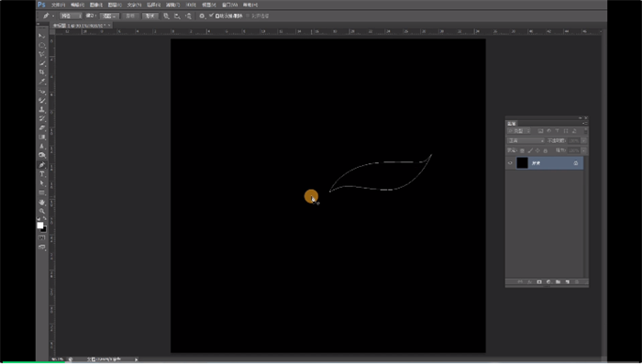
Task: Select the Hand tool
Action: tap(42, 203)
